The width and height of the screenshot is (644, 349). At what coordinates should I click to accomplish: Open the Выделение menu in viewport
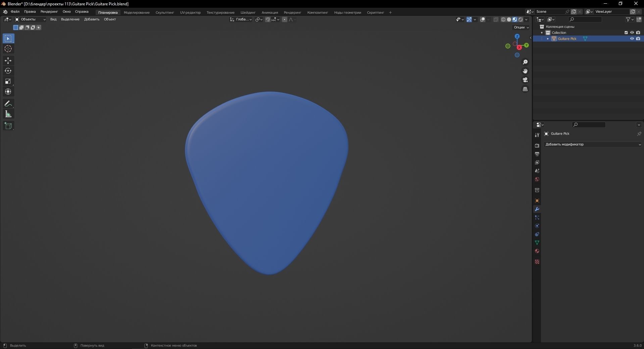coord(70,19)
